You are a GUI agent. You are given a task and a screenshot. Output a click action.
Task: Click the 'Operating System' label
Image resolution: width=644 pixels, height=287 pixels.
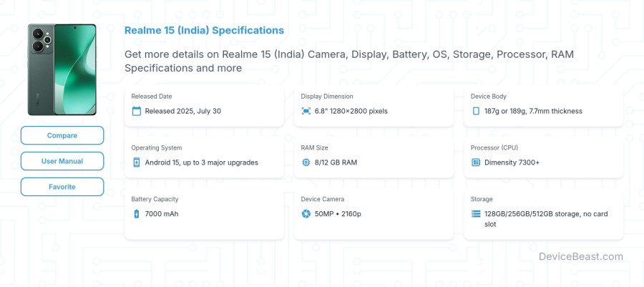(157, 148)
